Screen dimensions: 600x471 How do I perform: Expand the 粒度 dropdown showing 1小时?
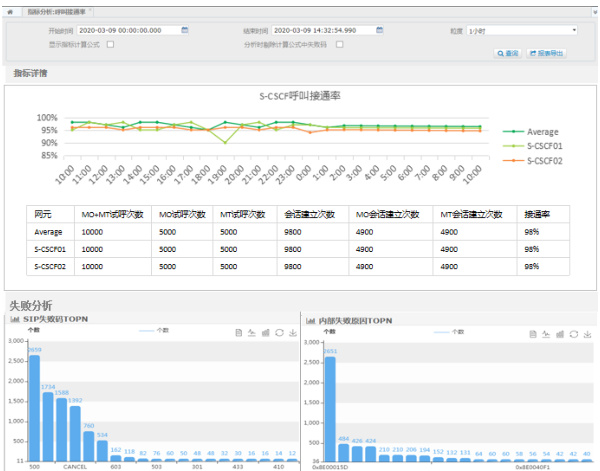click(x=522, y=31)
